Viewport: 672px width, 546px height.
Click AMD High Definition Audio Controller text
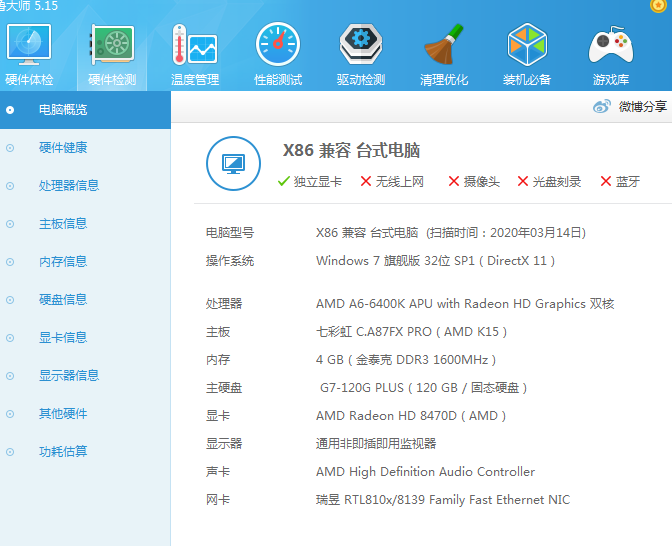[425, 472]
